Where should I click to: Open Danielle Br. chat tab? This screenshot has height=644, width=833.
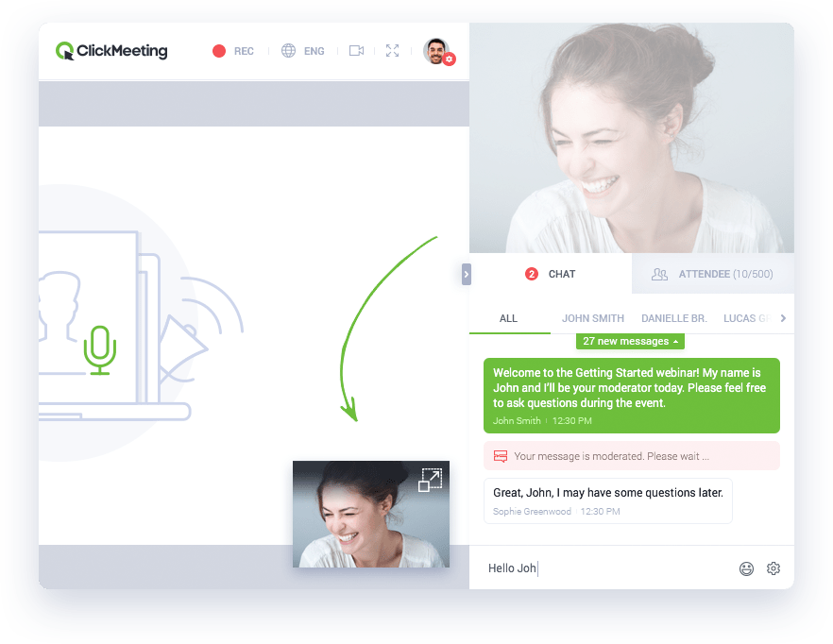[x=672, y=318]
